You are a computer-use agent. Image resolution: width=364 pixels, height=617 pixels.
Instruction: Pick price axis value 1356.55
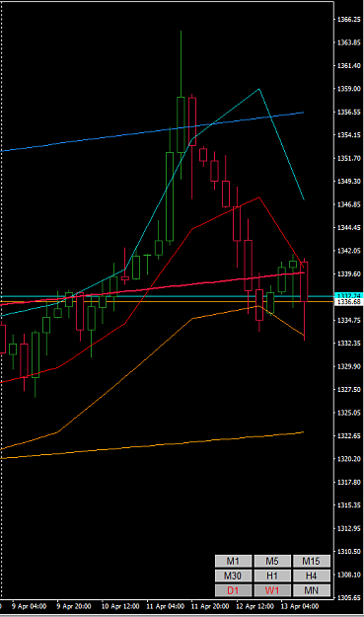click(x=349, y=112)
